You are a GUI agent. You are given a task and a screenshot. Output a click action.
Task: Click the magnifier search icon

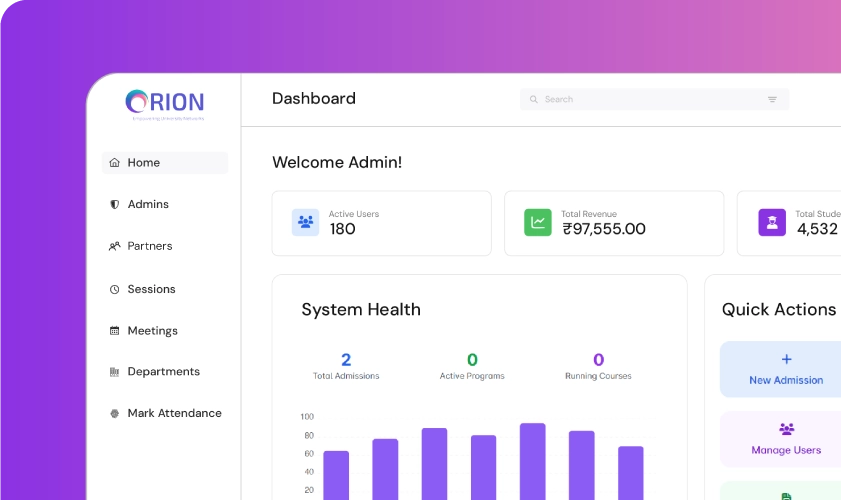534,100
